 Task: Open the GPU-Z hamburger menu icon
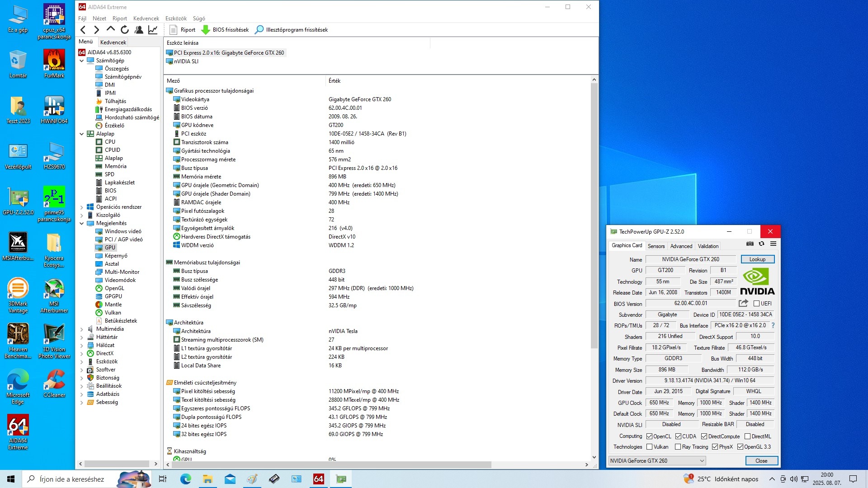tap(774, 244)
